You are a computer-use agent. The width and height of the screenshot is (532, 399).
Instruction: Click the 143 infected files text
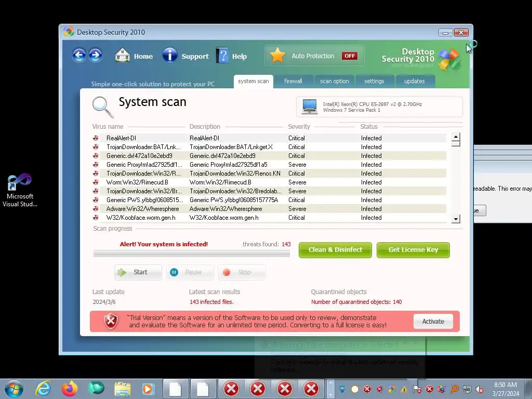click(212, 302)
